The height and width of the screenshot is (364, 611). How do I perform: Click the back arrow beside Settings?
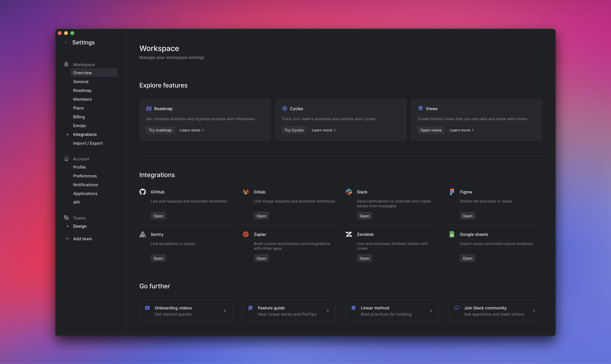pos(66,42)
